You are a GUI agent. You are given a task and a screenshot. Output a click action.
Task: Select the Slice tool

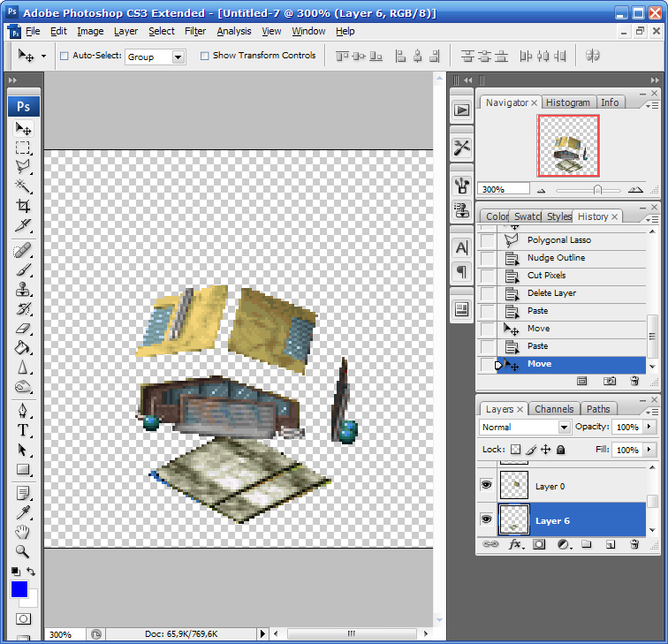point(23,225)
